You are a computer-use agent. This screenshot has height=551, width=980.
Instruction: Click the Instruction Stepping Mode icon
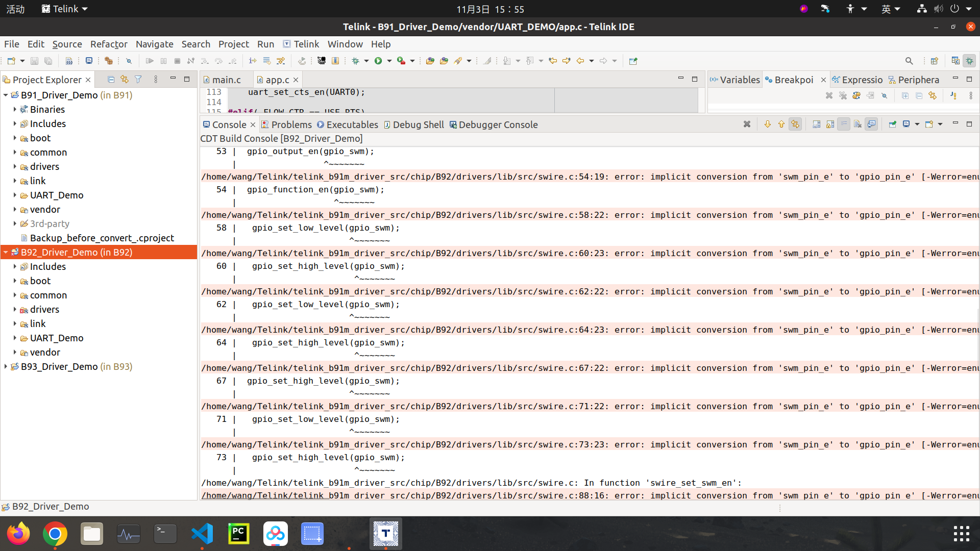tap(253, 61)
